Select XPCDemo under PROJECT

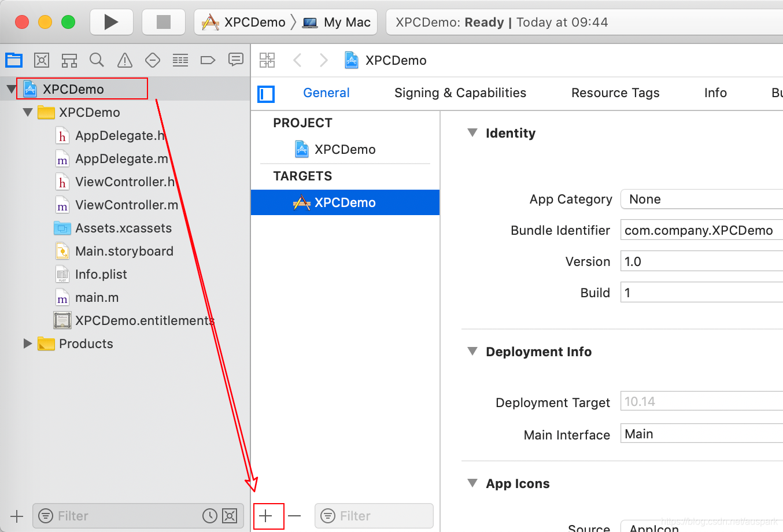click(x=345, y=149)
